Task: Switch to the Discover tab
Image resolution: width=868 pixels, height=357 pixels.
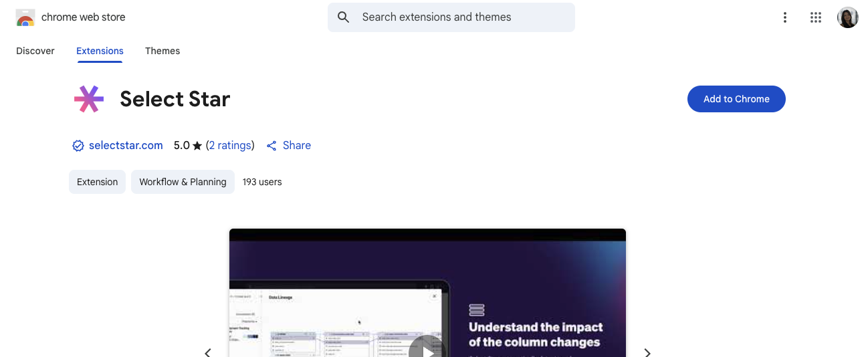Action: coord(35,51)
